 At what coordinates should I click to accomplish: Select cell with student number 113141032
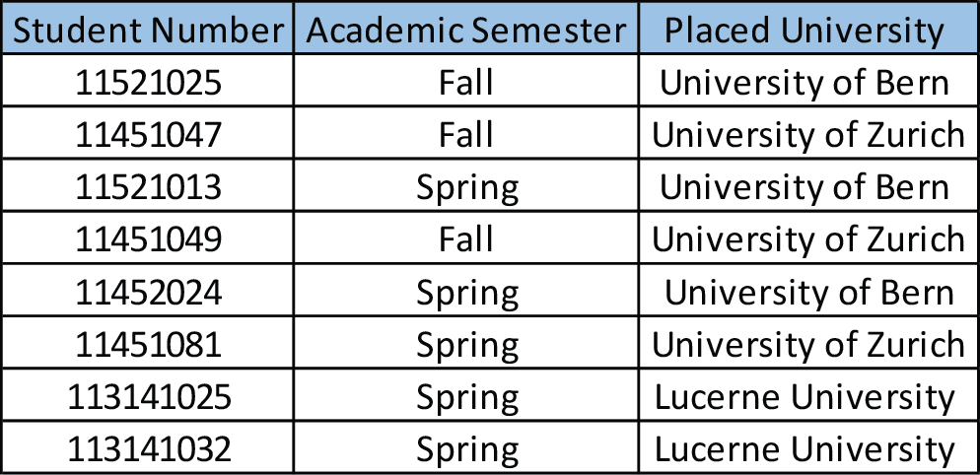[148, 447]
